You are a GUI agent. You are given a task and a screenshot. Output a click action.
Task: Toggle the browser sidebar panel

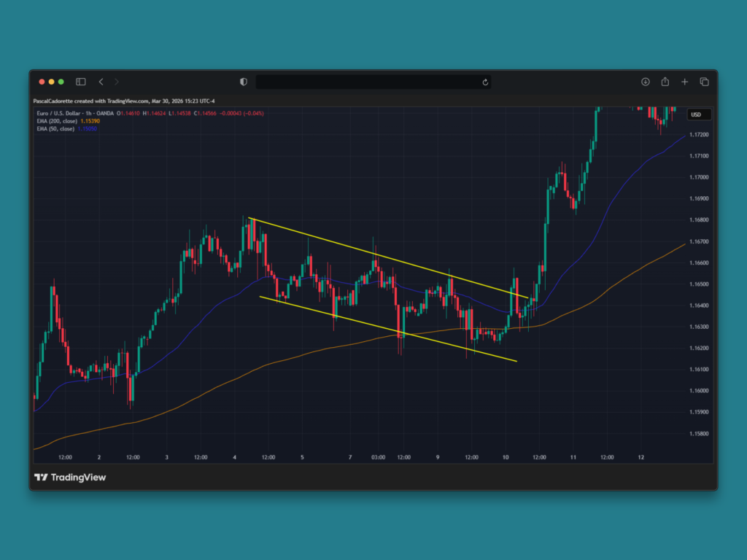80,82
